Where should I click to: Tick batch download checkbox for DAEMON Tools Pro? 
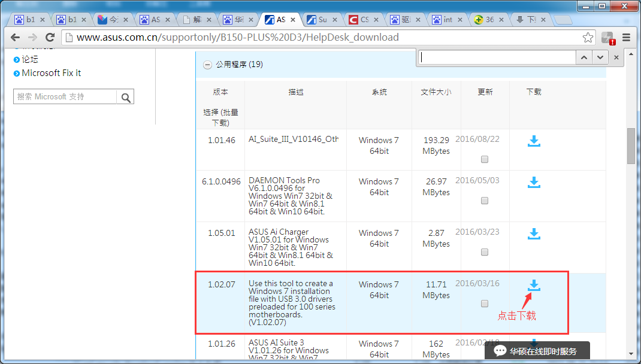click(485, 201)
